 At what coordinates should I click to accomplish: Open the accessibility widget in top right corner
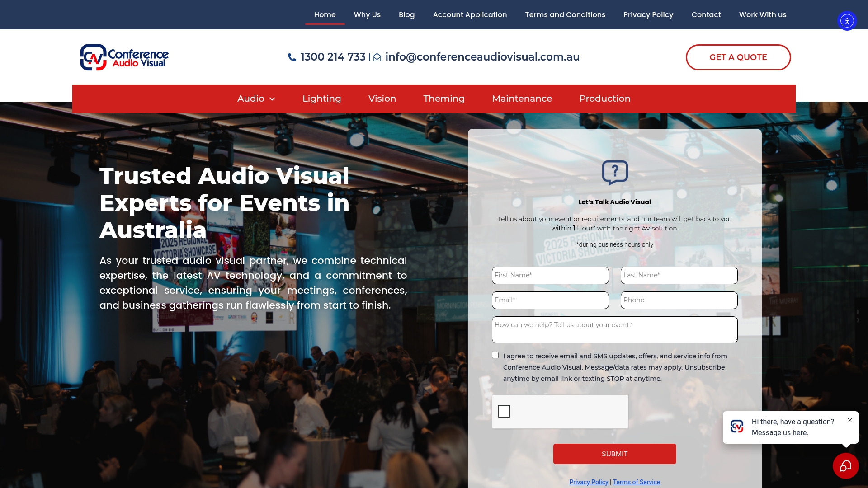tap(847, 21)
